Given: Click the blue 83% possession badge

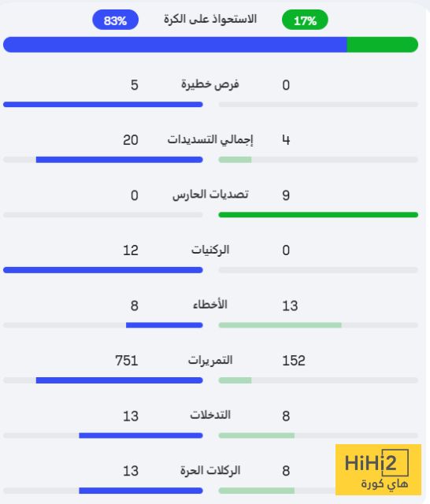Looking at the screenshot, I should coord(115,20).
